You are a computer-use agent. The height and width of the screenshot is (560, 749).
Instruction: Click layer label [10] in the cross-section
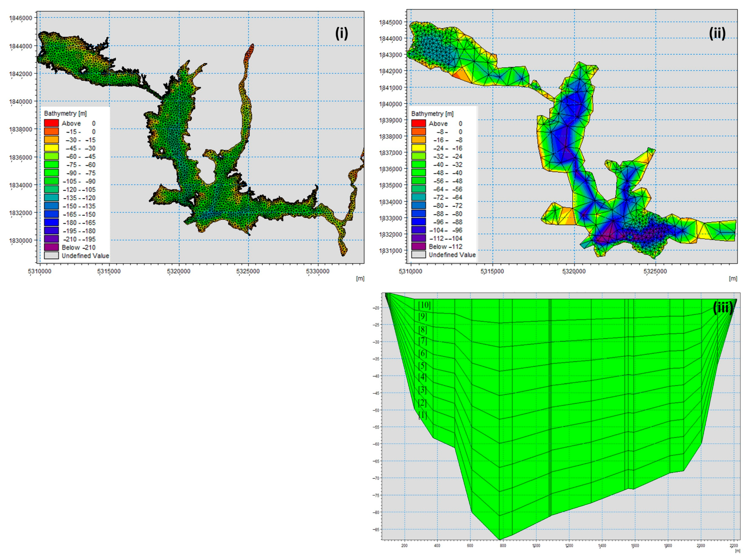424,305
